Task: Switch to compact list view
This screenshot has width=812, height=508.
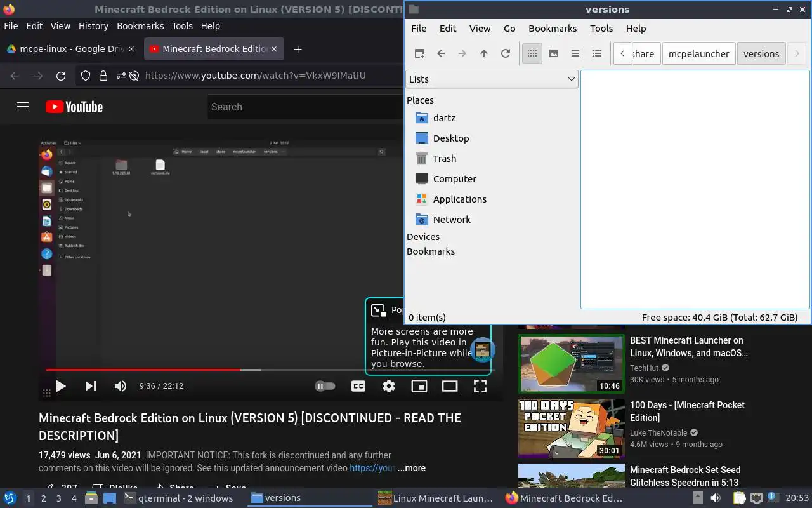Action: [575, 53]
